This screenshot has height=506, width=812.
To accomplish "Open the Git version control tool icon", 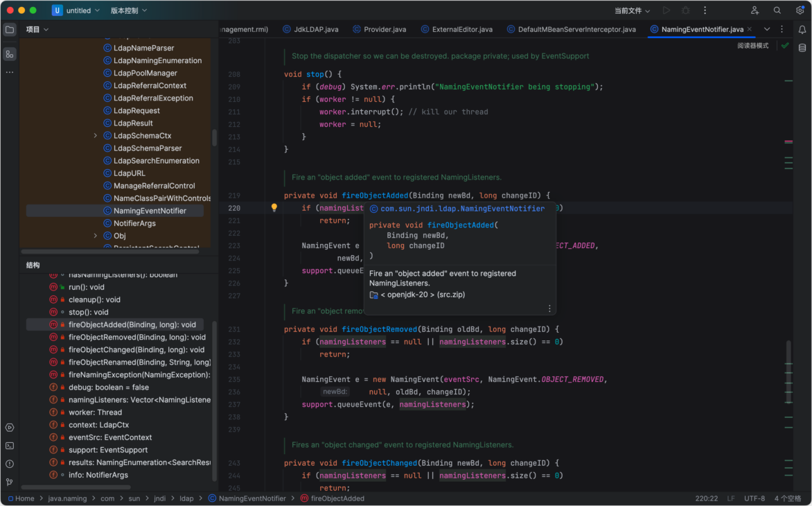I will point(10,482).
